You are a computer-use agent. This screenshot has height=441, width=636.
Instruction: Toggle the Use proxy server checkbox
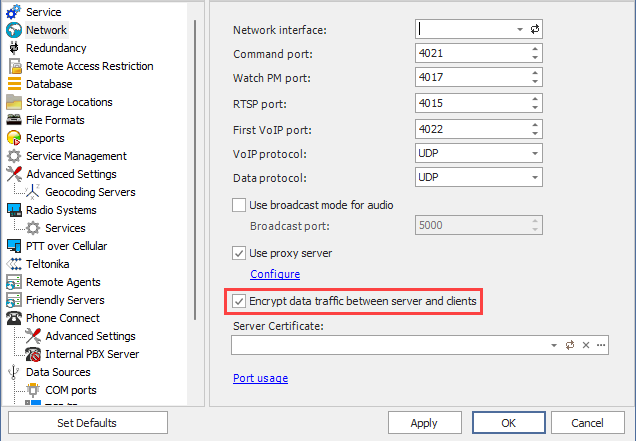coord(239,253)
